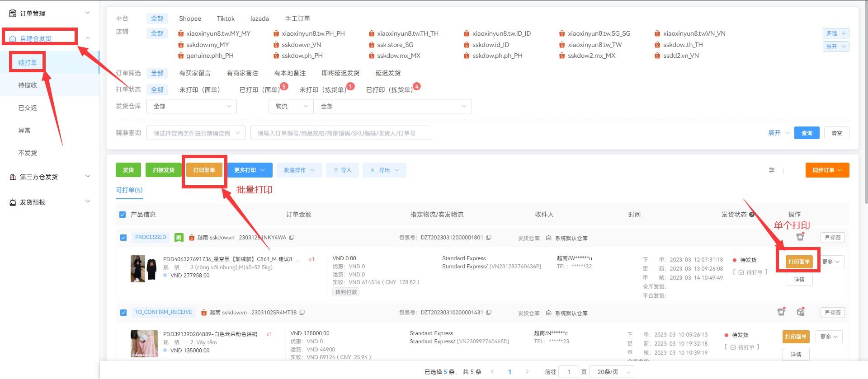Screen dimensions: 868x379
Task: Open the logistics 全部 dropdown
Action: coord(392,106)
